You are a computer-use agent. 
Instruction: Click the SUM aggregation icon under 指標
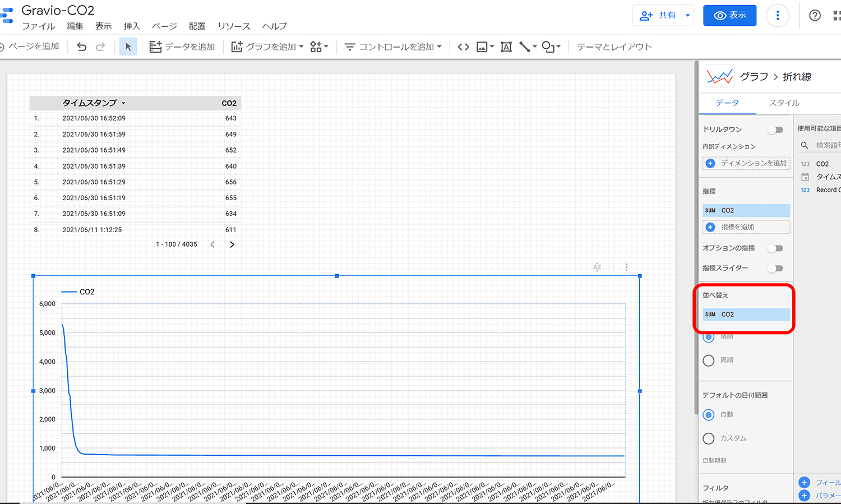(710, 210)
